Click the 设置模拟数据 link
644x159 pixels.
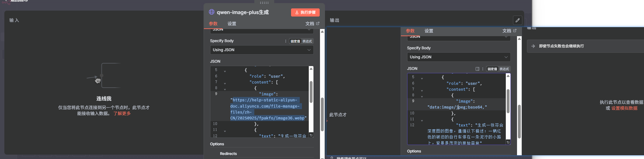(624, 108)
